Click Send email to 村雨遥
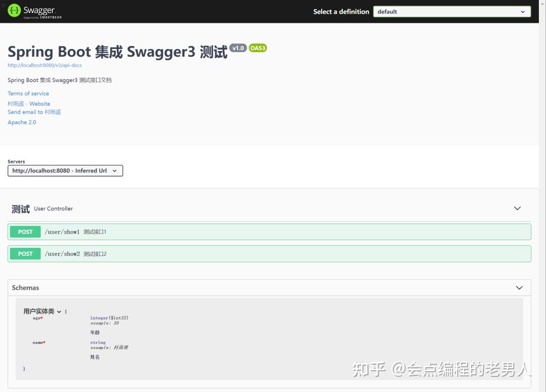This screenshot has height=392, width=546. tap(34, 112)
